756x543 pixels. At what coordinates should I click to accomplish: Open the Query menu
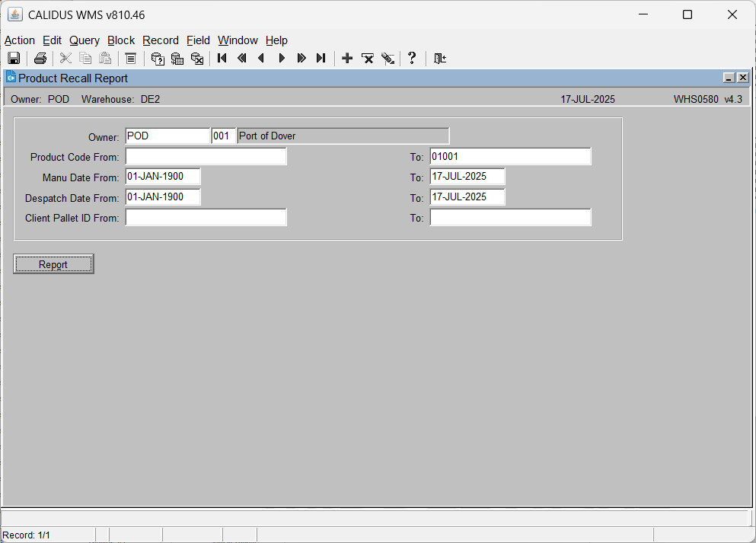tap(85, 40)
